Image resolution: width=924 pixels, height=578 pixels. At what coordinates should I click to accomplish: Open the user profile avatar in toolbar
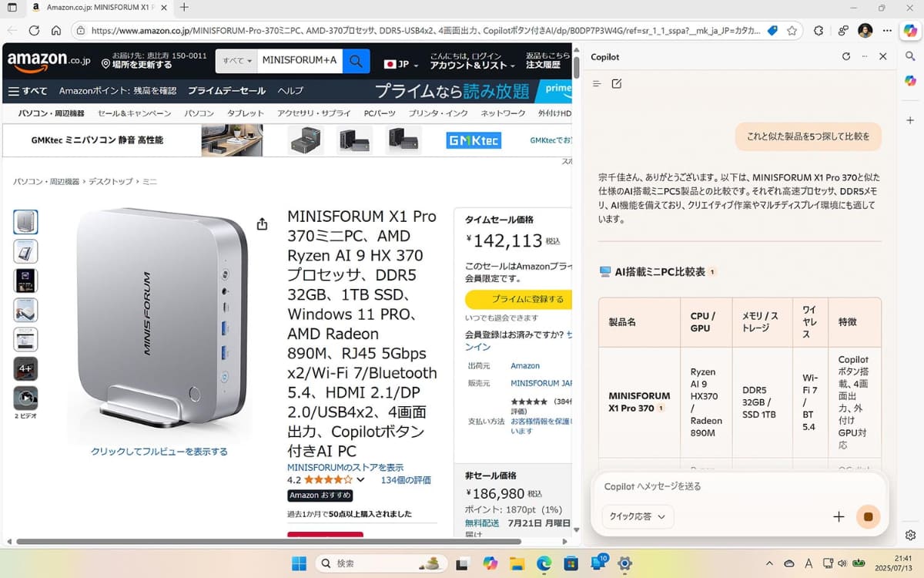865,31
